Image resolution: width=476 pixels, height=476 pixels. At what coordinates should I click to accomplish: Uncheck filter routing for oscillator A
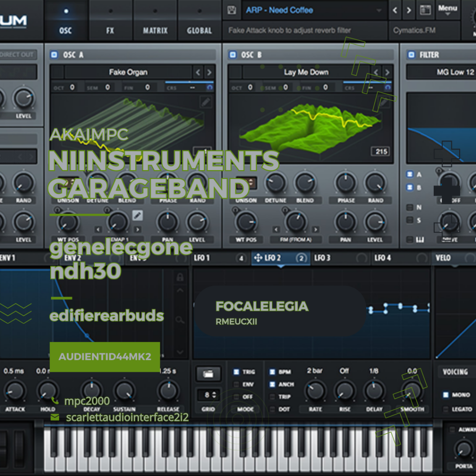[410, 174]
